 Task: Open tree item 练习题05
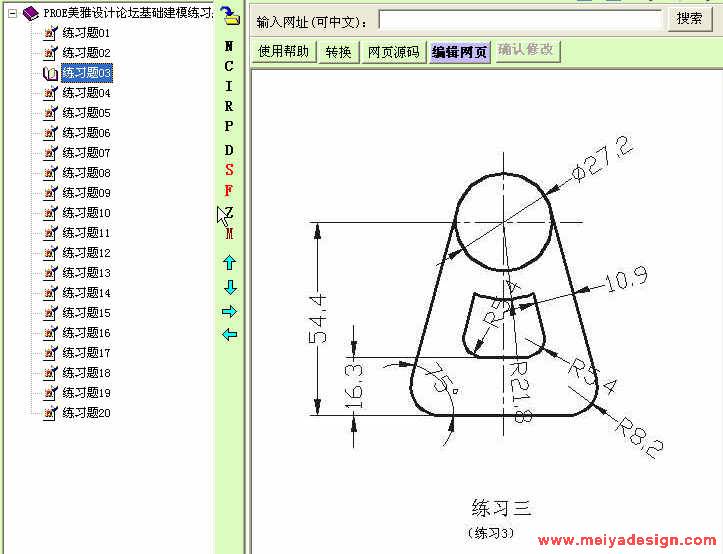click(86, 113)
